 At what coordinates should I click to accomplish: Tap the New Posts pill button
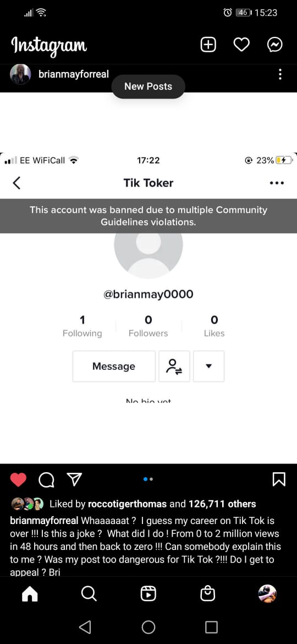click(x=148, y=86)
